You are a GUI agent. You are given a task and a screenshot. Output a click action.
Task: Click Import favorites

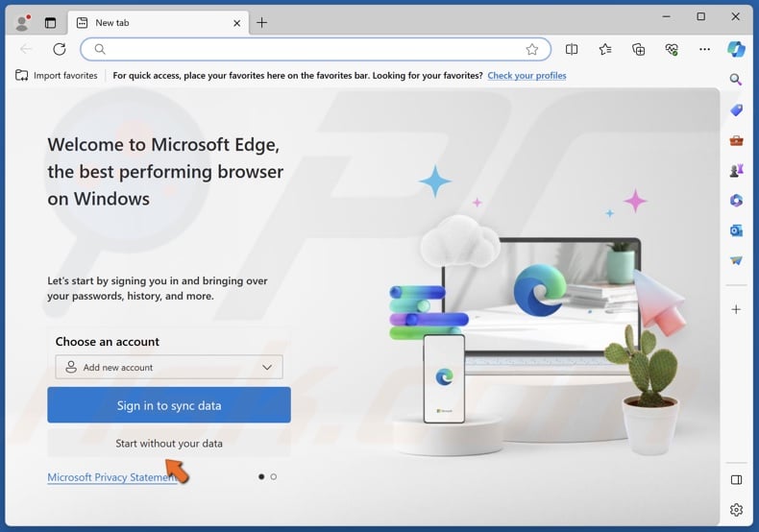[56, 76]
